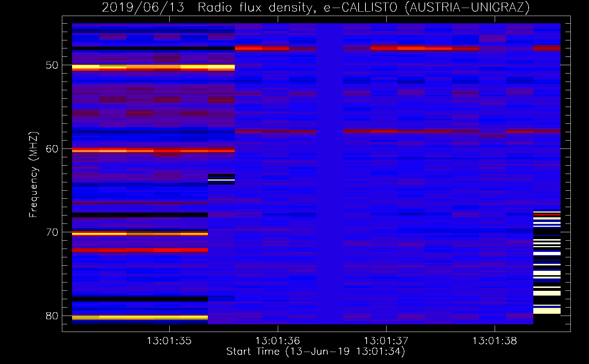Click the plot title starting "2019/06/13 Radio flux density"
The width and height of the screenshot is (589, 364).
(316, 7)
